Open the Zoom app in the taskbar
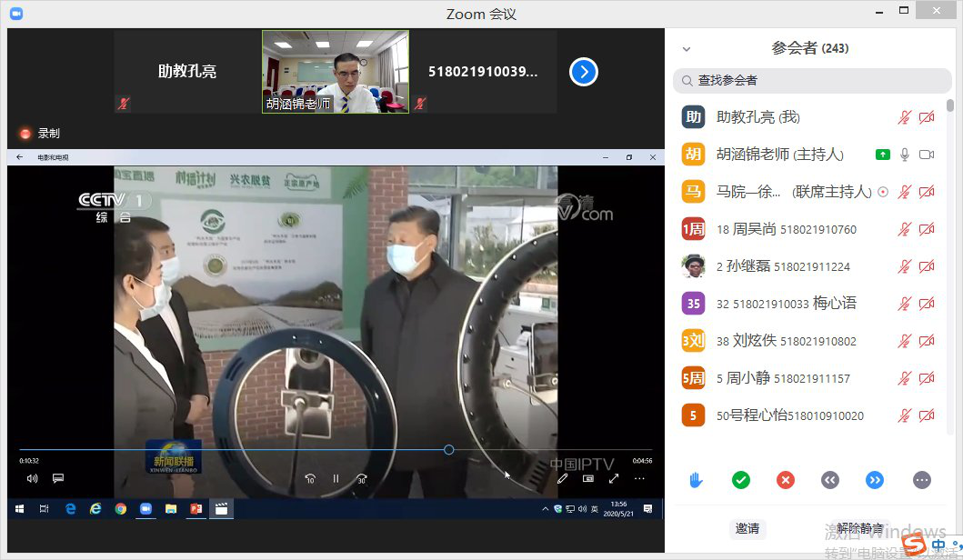The width and height of the screenshot is (963, 560). 145,509
